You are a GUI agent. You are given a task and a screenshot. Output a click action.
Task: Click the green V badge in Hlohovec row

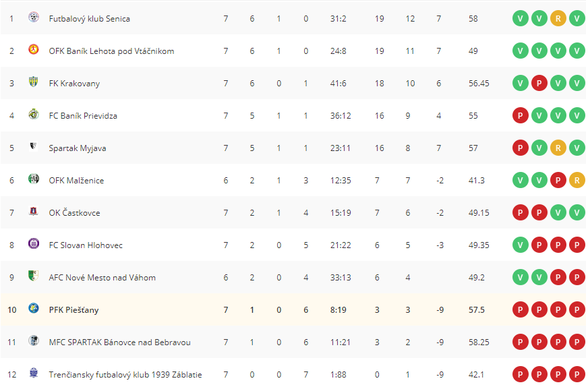521,245
